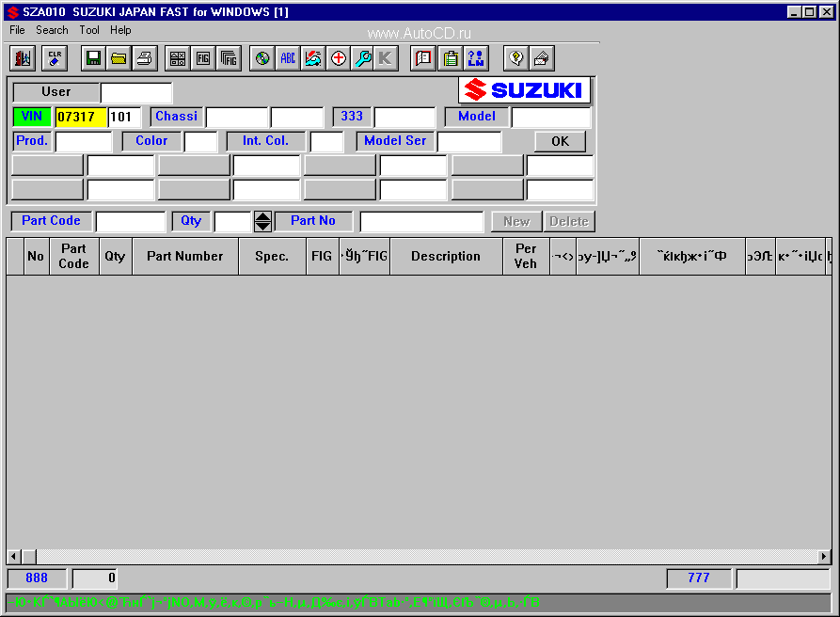The width and height of the screenshot is (840, 617).
Task: Click the New button
Action: click(516, 221)
